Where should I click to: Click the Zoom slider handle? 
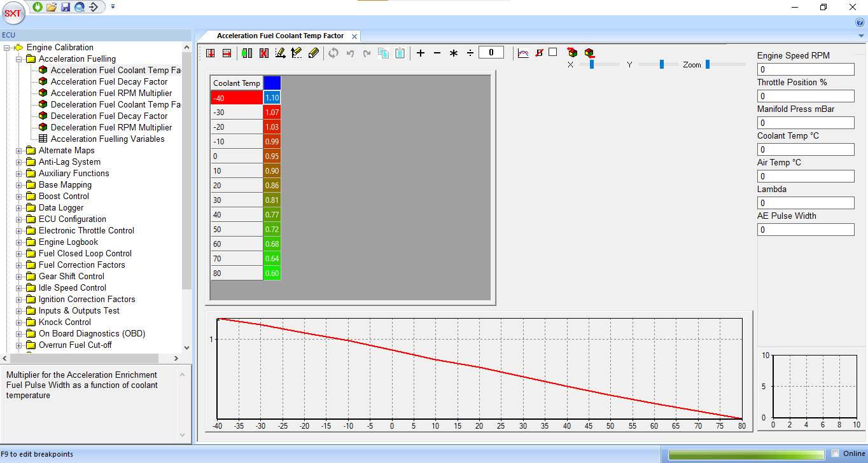708,64
